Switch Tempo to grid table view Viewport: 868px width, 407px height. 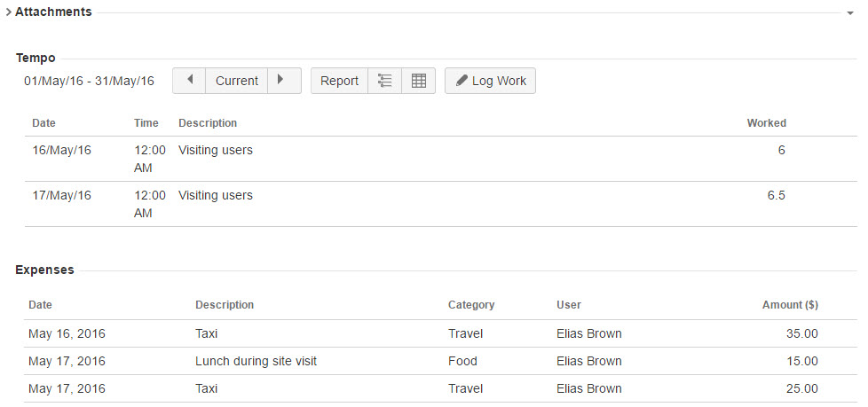click(x=419, y=81)
